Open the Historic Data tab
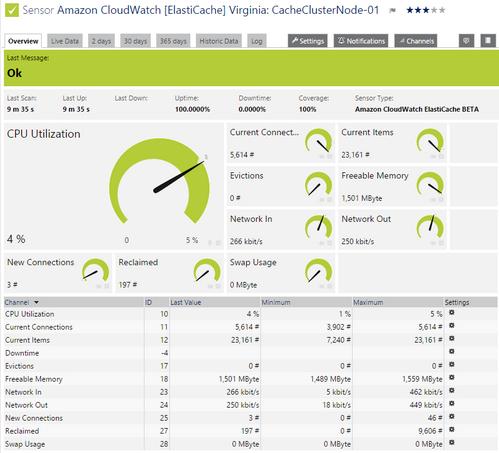This screenshot has width=499, height=453. tap(219, 41)
